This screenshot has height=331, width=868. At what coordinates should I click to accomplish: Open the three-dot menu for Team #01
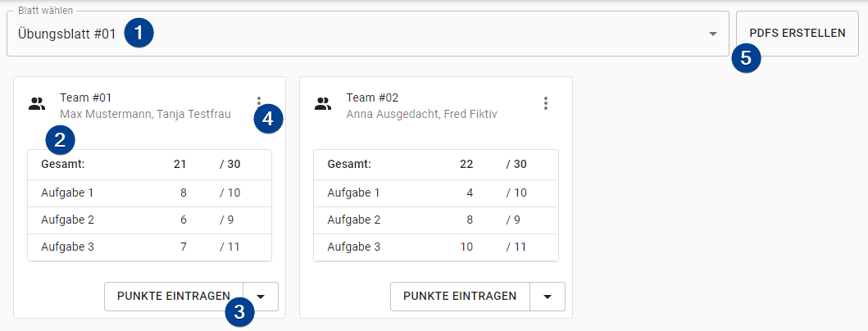coord(258,103)
